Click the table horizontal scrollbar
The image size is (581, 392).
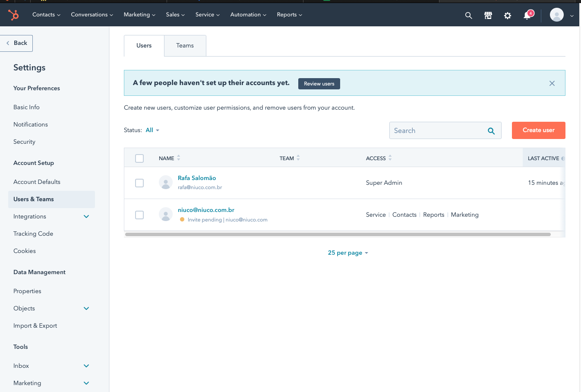click(338, 234)
